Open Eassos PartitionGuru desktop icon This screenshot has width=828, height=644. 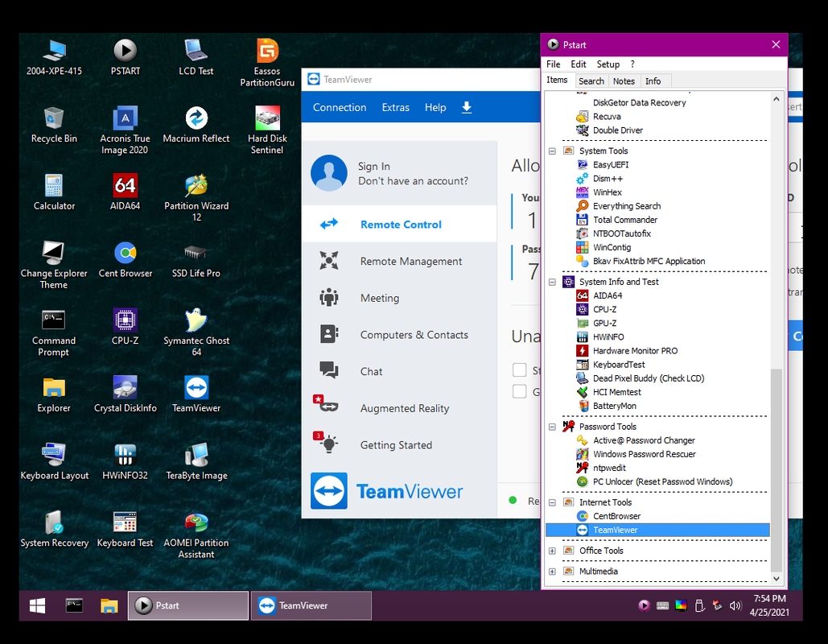click(x=267, y=62)
